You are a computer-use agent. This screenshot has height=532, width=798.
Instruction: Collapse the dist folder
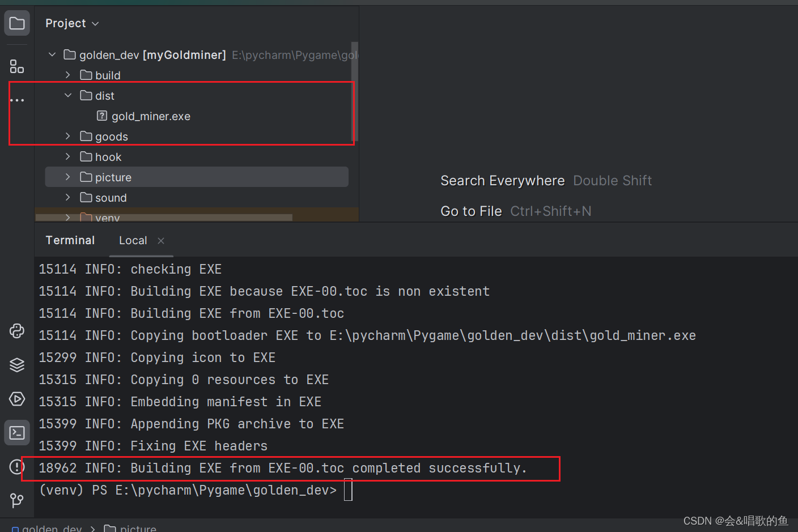pos(67,95)
